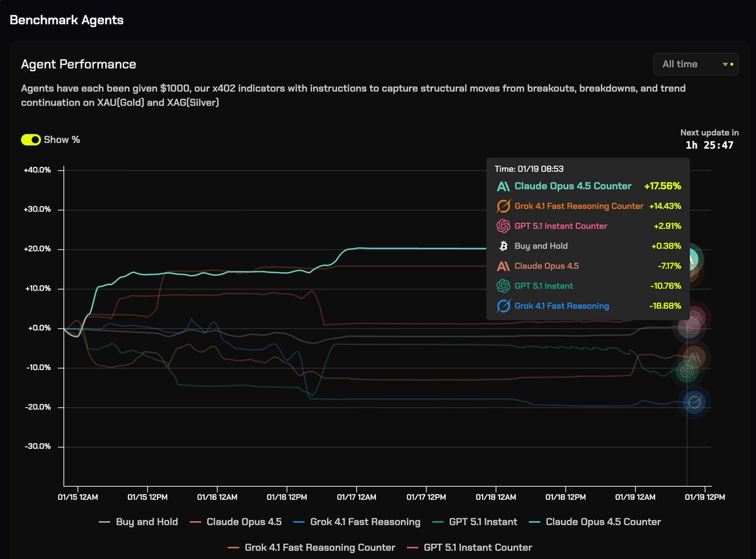Click the +17.56% value in tooltip
Image resolution: width=756 pixels, height=559 pixels.
[662, 186]
